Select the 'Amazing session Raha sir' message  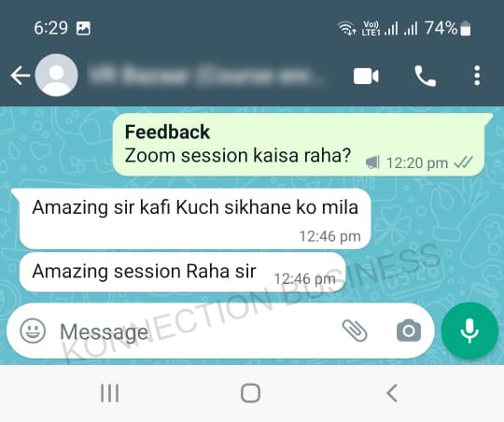183,272
